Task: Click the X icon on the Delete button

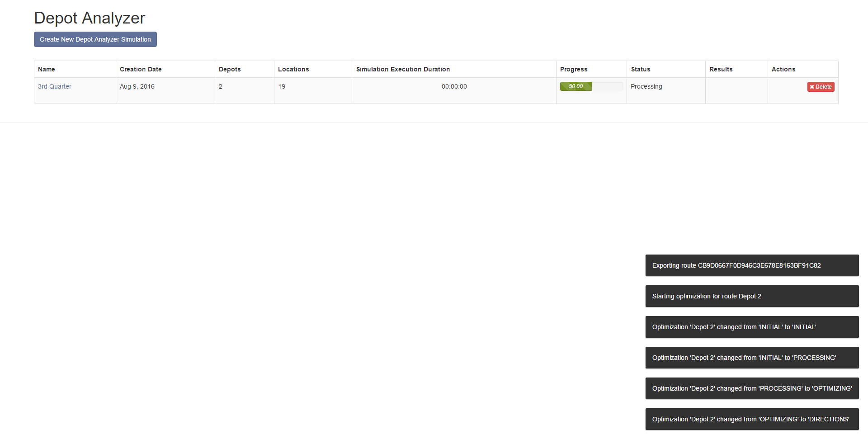Action: coord(812,87)
